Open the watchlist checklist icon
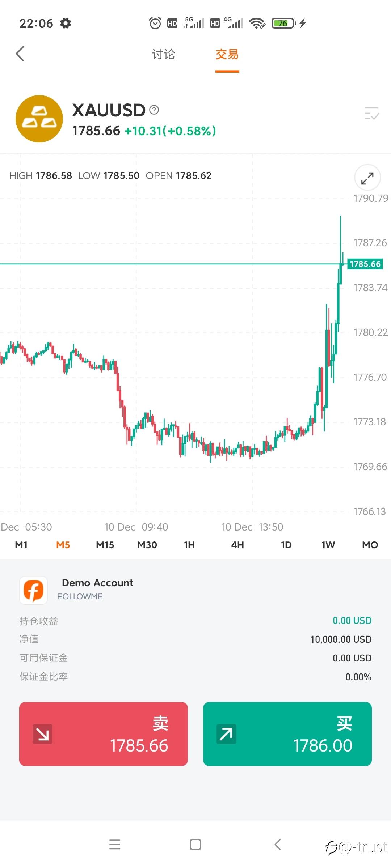 [x=371, y=114]
